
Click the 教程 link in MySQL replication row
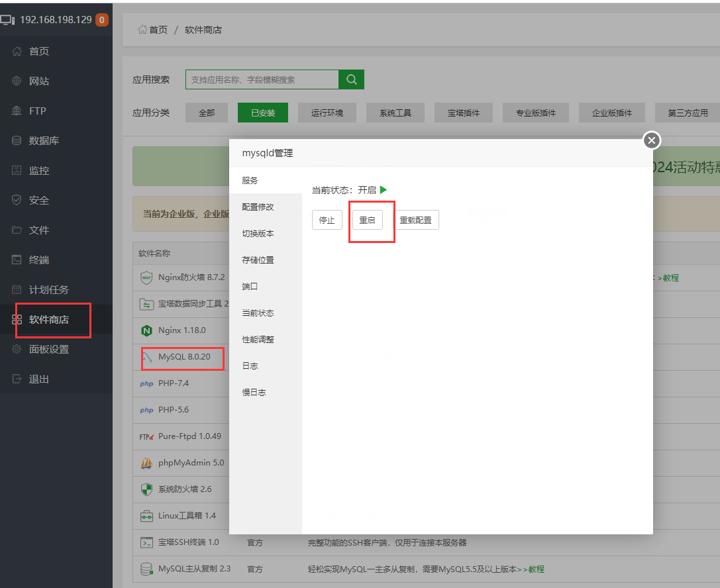pyautogui.click(x=537, y=569)
